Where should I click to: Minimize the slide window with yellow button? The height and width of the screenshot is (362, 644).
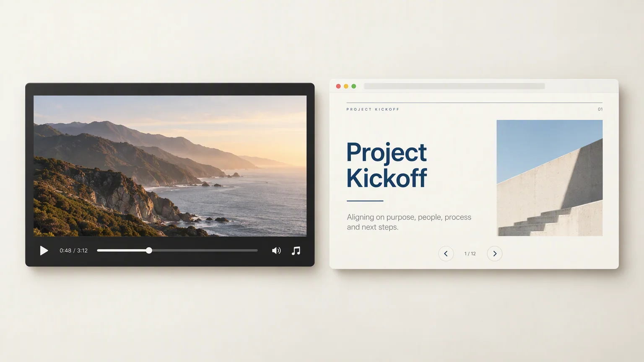tap(346, 86)
